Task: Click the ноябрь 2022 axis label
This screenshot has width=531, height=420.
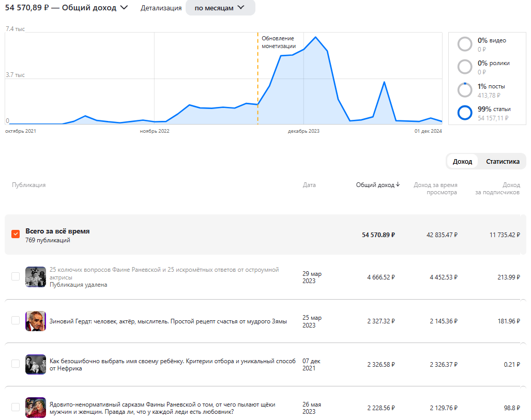Action: click(x=155, y=131)
